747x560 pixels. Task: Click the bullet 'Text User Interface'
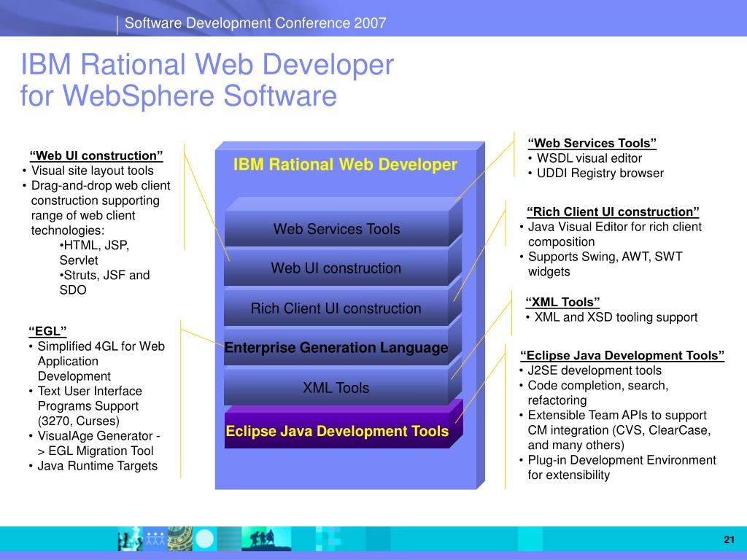90,391
